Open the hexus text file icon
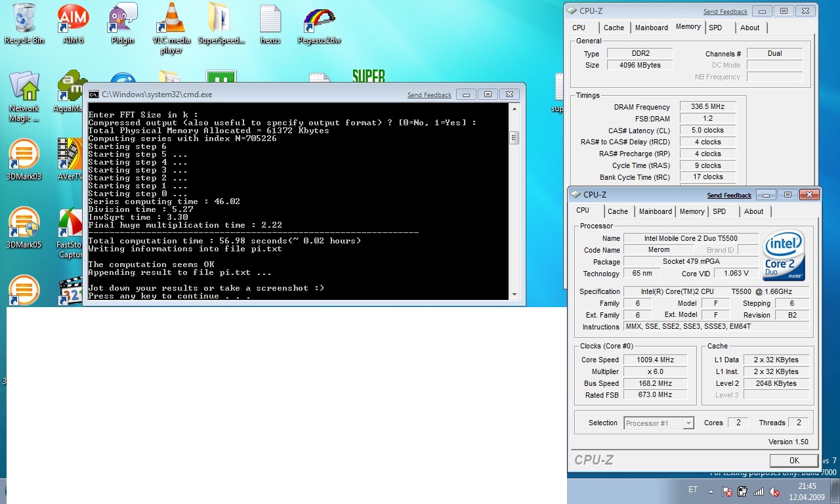 (x=270, y=24)
